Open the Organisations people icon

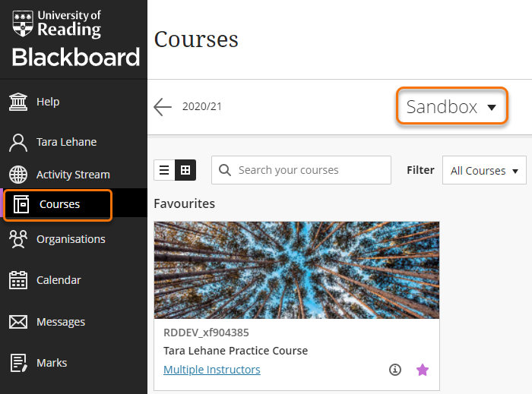(x=18, y=239)
